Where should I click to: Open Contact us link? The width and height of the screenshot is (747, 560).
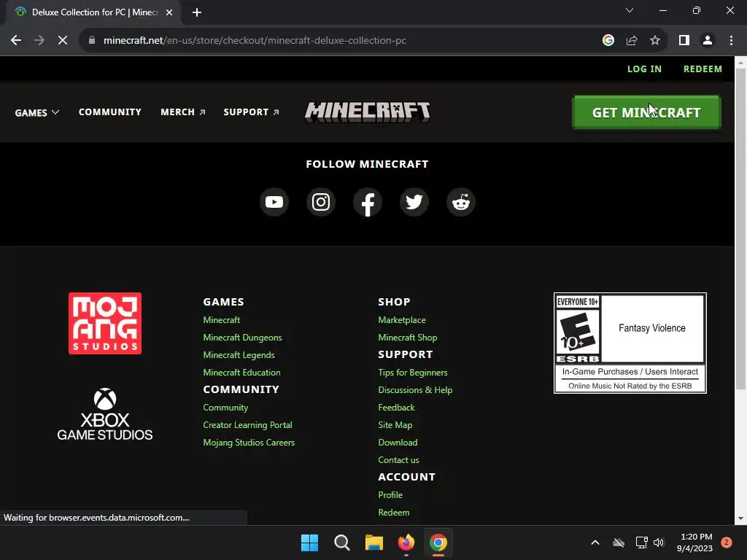coord(398,460)
